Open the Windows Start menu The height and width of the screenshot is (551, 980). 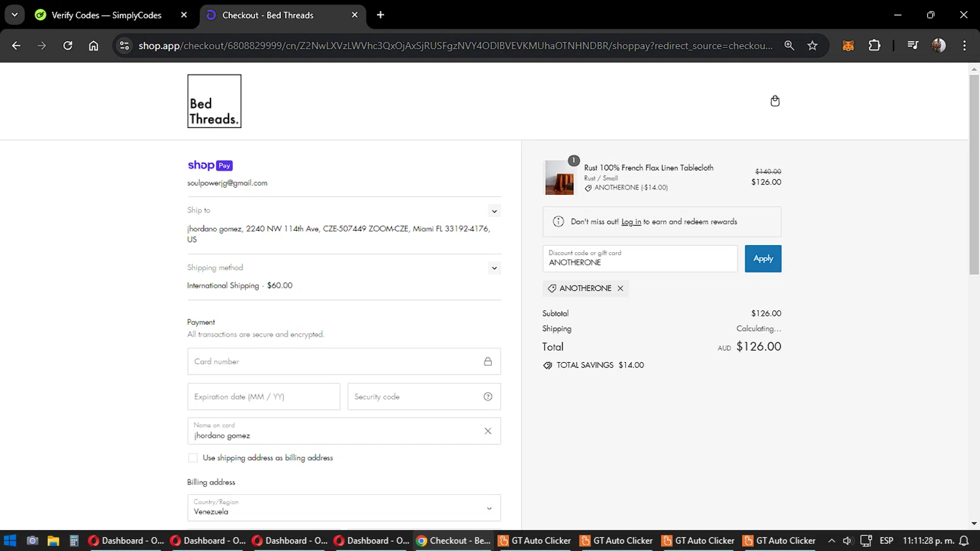(10, 541)
